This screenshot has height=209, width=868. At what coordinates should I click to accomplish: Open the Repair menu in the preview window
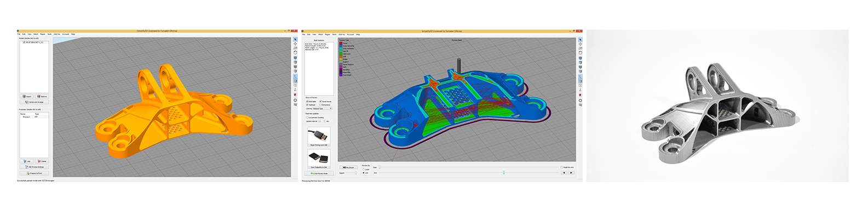(x=327, y=34)
